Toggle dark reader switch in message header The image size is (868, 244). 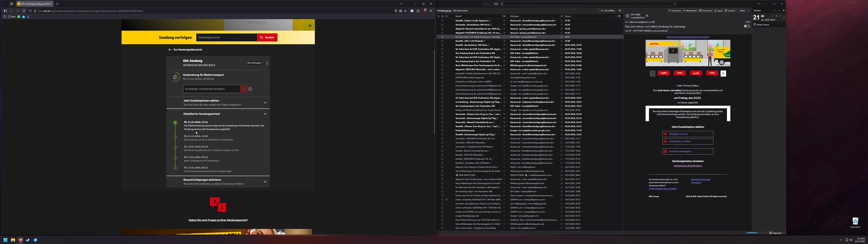[747, 26]
